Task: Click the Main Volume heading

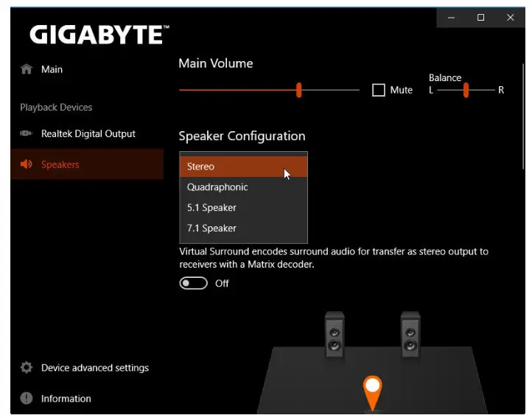Action: [216, 63]
